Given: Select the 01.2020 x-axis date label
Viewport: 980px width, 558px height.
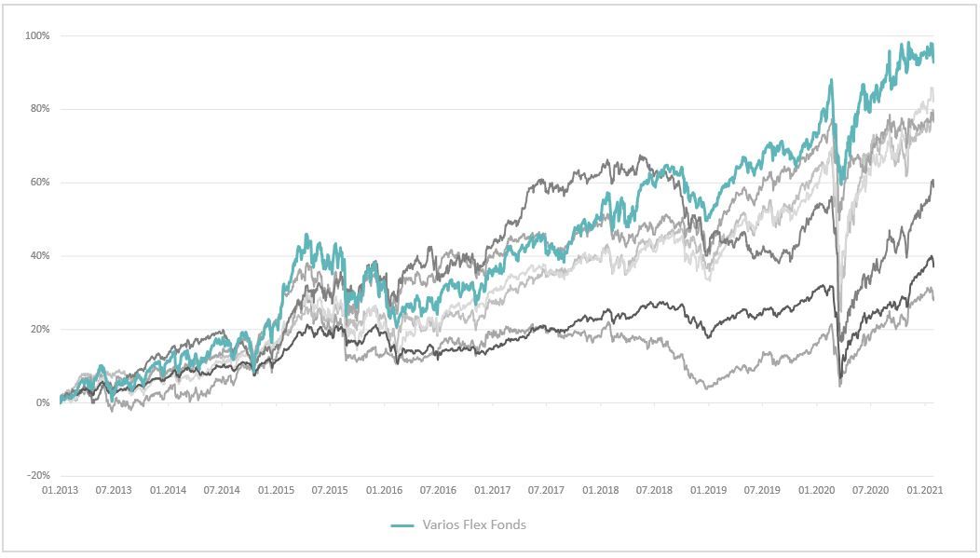Looking at the screenshot, I should click(x=817, y=490).
